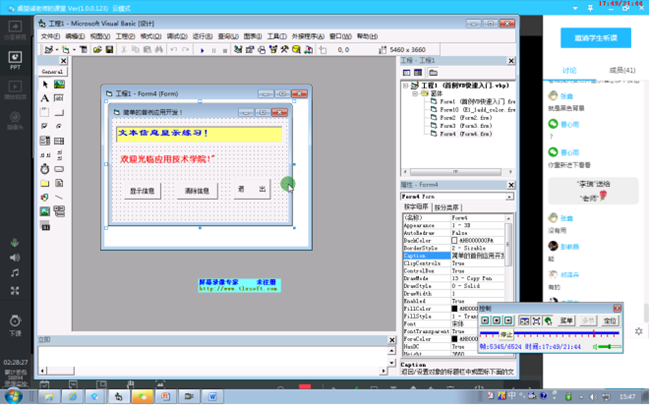Open the 工程 menu
This screenshot has width=650, height=406.
click(125, 36)
